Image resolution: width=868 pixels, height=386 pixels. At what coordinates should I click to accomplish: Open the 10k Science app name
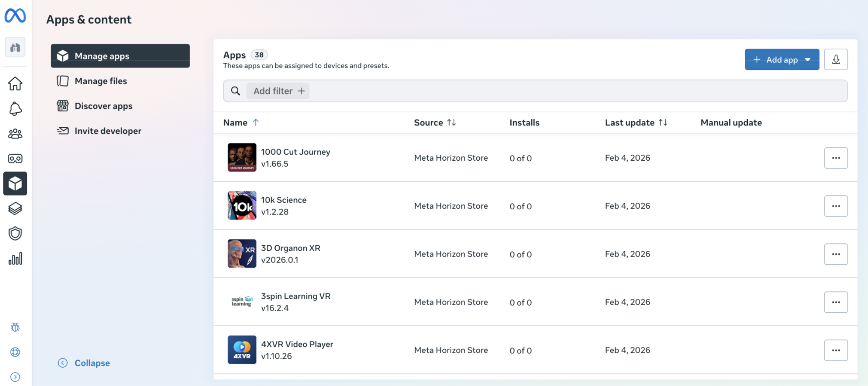tap(284, 200)
